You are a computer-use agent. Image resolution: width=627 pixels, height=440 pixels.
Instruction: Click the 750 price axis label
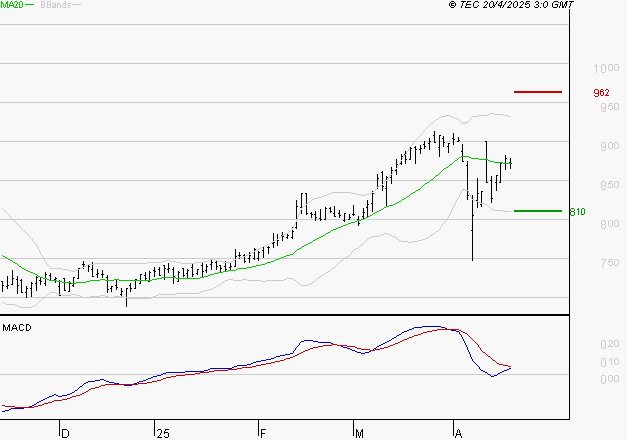[x=610, y=263]
